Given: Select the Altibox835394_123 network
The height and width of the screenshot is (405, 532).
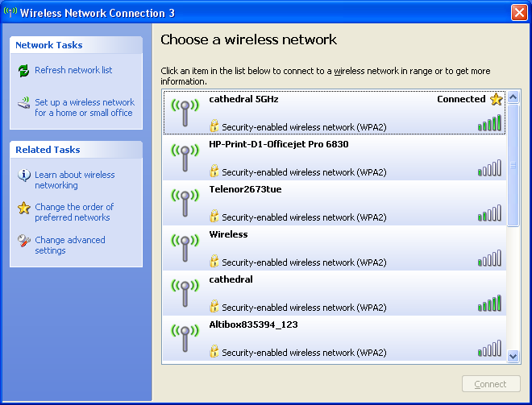Looking at the screenshot, I should pos(335,338).
